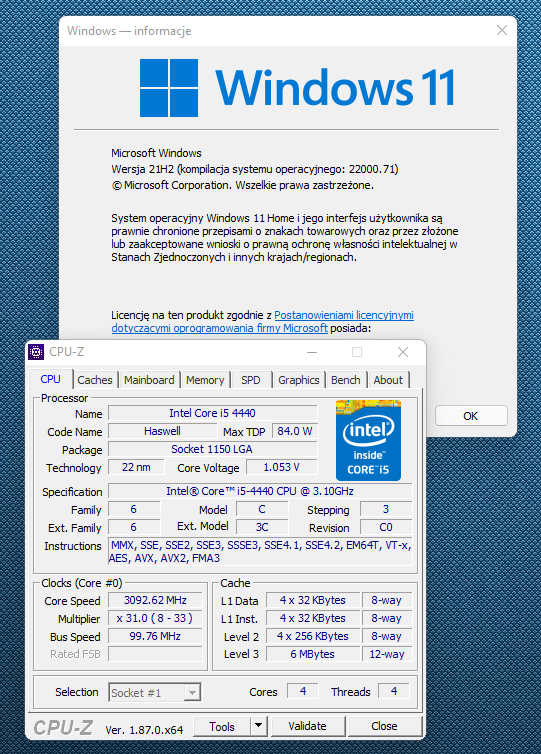
Task: Click the Revision value C0
Action: pyautogui.click(x=386, y=527)
